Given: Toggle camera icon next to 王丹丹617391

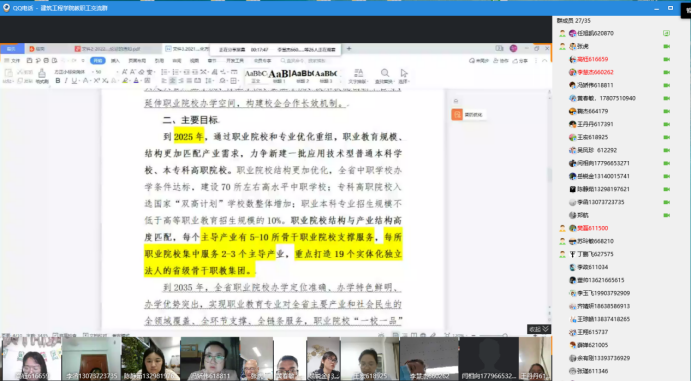Looking at the screenshot, I should [x=666, y=124].
